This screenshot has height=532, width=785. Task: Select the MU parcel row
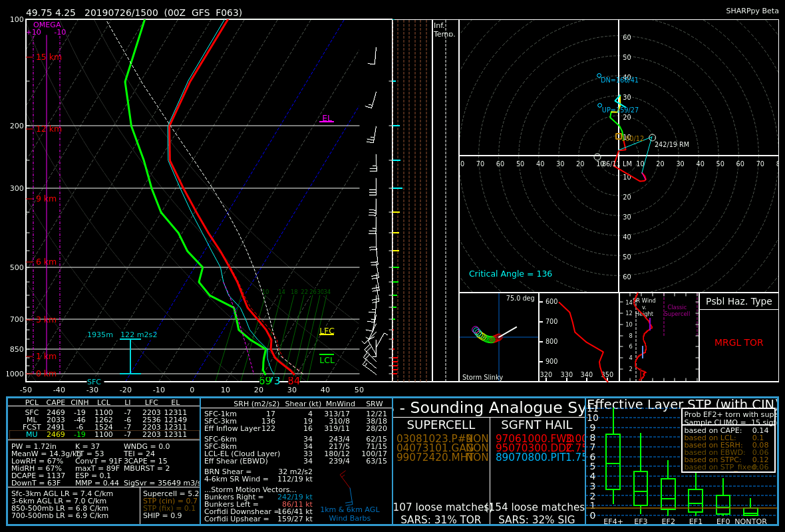point(104,434)
